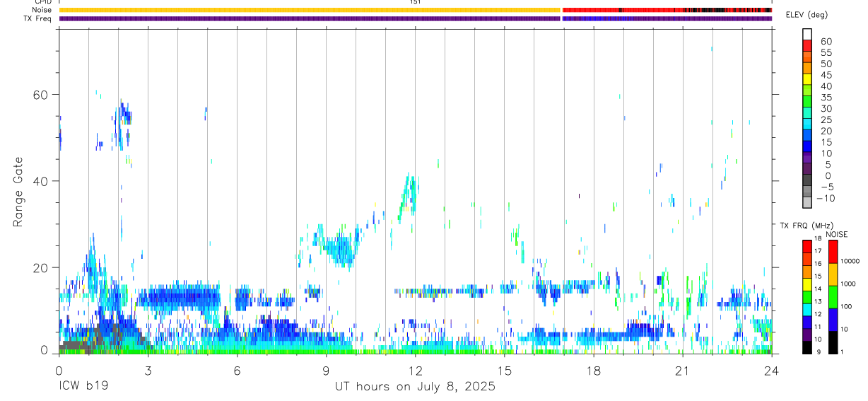Click the Range Gate 40 tick label
The image size is (868, 401).
[x=40, y=181]
